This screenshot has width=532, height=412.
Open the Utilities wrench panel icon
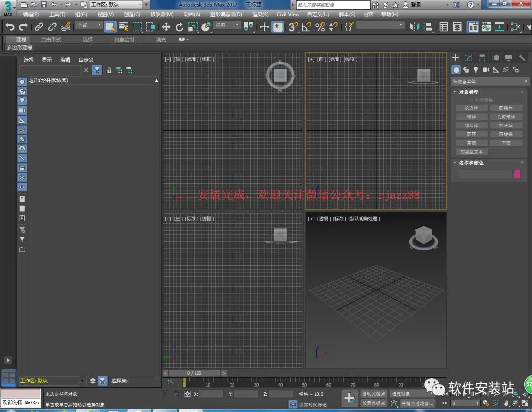point(522,58)
